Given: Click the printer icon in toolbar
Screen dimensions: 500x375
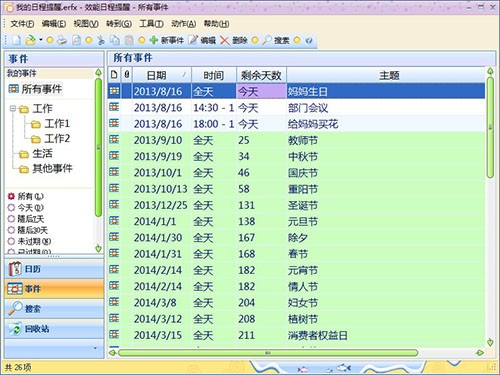Looking at the screenshot, I should tap(62, 40).
